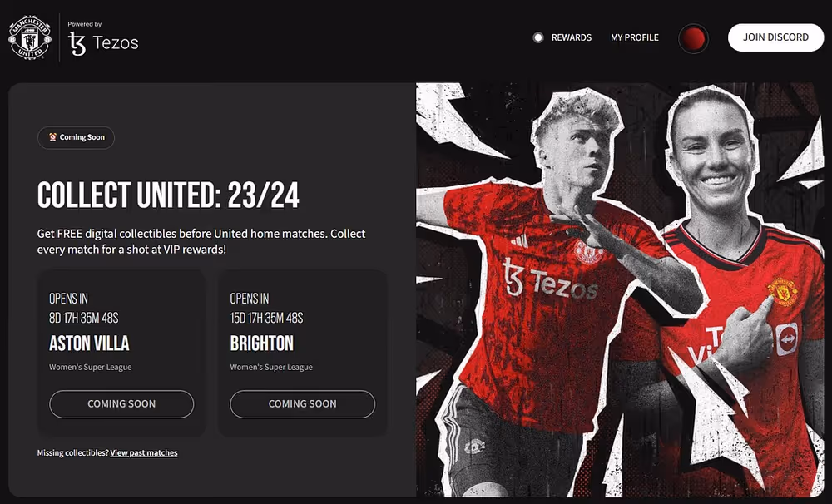Open the View past matches link
The height and width of the screenshot is (504, 832).
(x=144, y=452)
